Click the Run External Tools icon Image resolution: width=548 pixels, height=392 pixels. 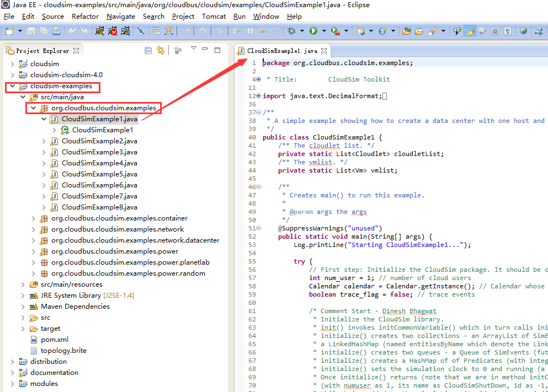[x=336, y=31]
